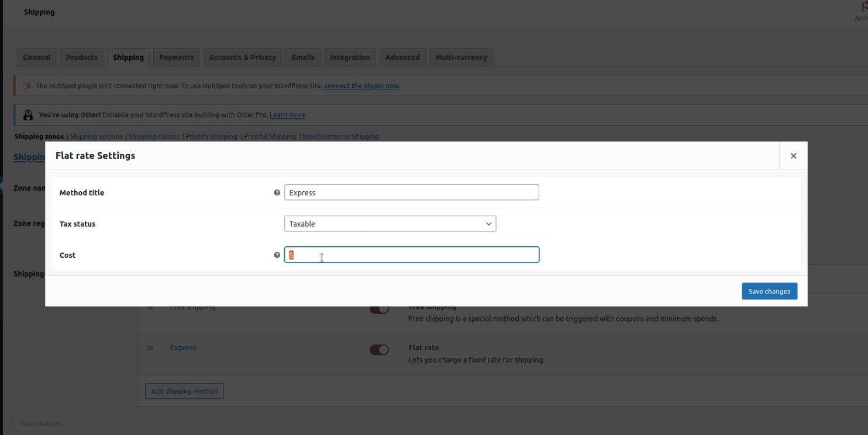This screenshot has height=435, width=868.
Task: Open the Printful Shipping link
Action: [270, 136]
